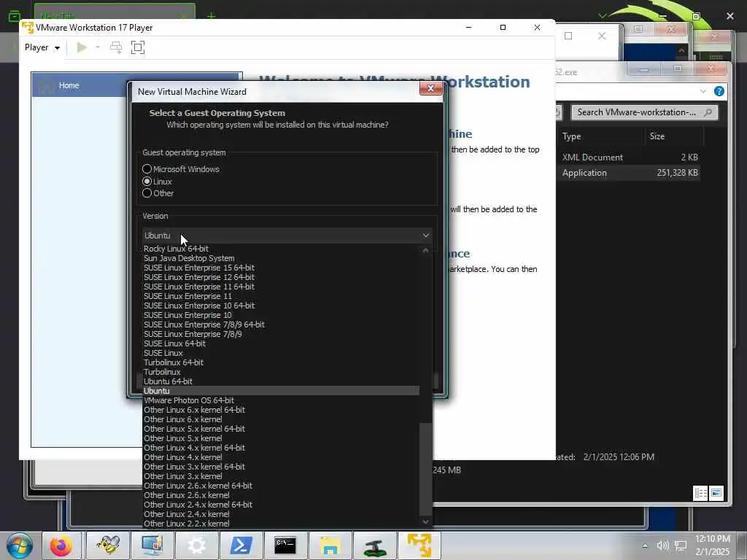Viewport: 747px width, 560px height.
Task: Choose Other Linux 2.6.x kernel 64-bit
Action: pos(281,486)
